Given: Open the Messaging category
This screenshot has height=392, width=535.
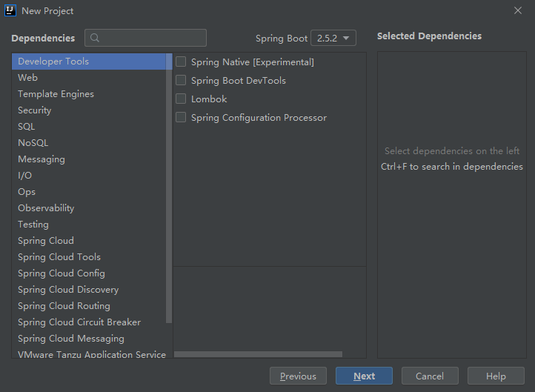Looking at the screenshot, I should [89, 159].
